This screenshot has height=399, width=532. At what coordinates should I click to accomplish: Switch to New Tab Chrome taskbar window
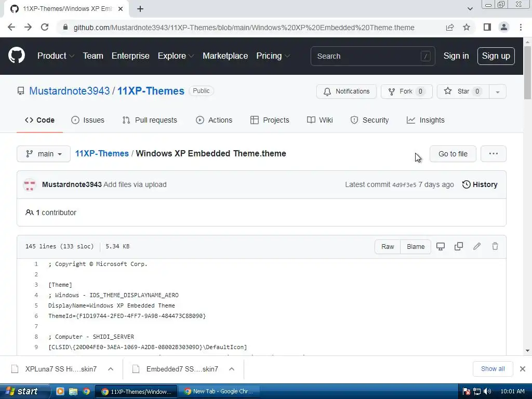(x=219, y=392)
